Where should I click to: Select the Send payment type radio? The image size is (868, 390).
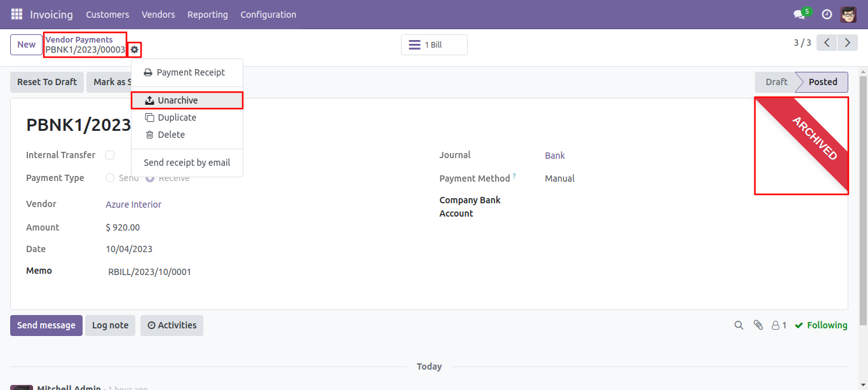pyautogui.click(x=110, y=178)
